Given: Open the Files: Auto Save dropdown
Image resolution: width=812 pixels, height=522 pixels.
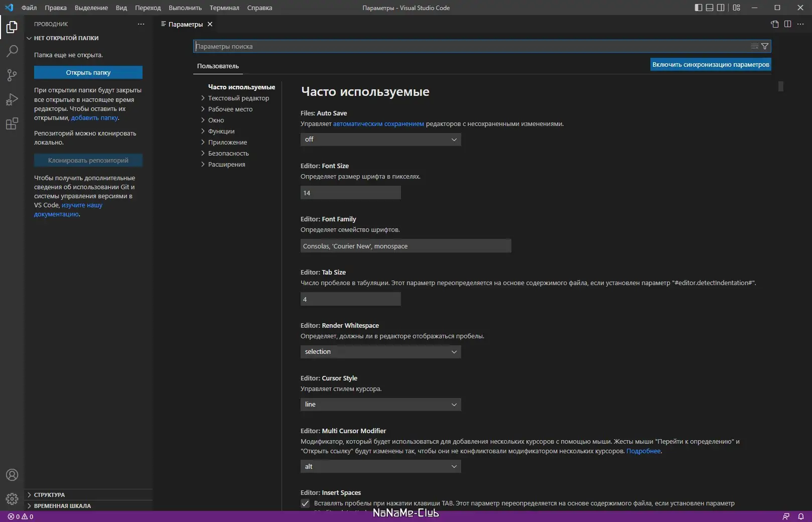Looking at the screenshot, I should (380, 140).
